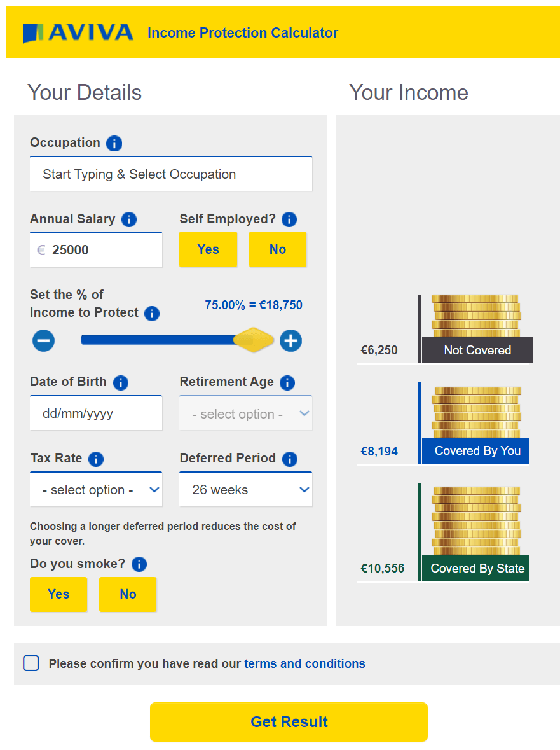Open the terms and conditions link
560x750 pixels.
305,664
